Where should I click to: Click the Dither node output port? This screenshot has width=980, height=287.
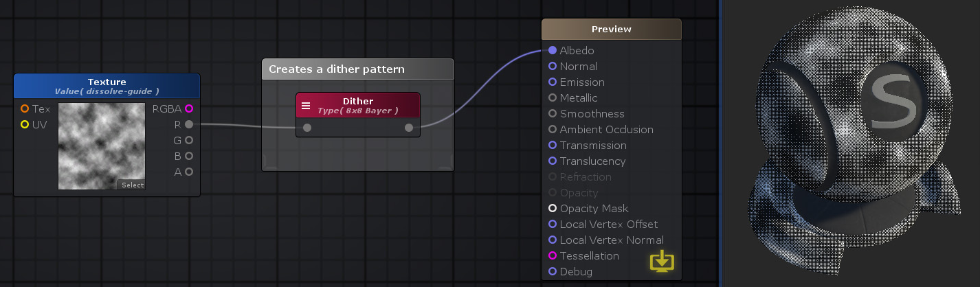coord(409,128)
